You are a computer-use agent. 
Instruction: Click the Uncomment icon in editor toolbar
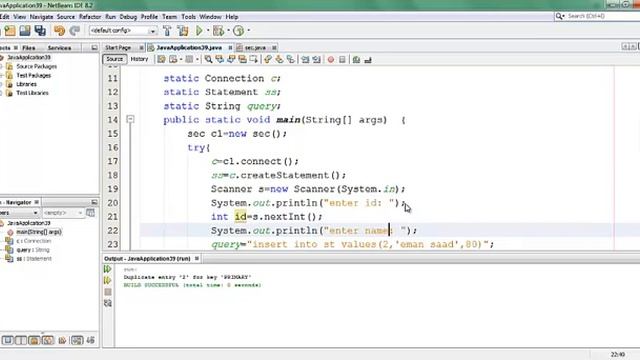pos(368,60)
